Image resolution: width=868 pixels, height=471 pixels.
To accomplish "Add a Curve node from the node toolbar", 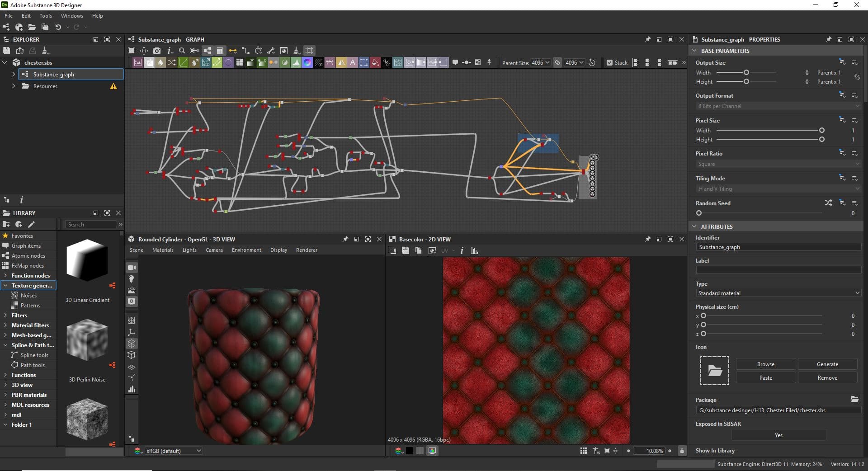I will 183,62.
